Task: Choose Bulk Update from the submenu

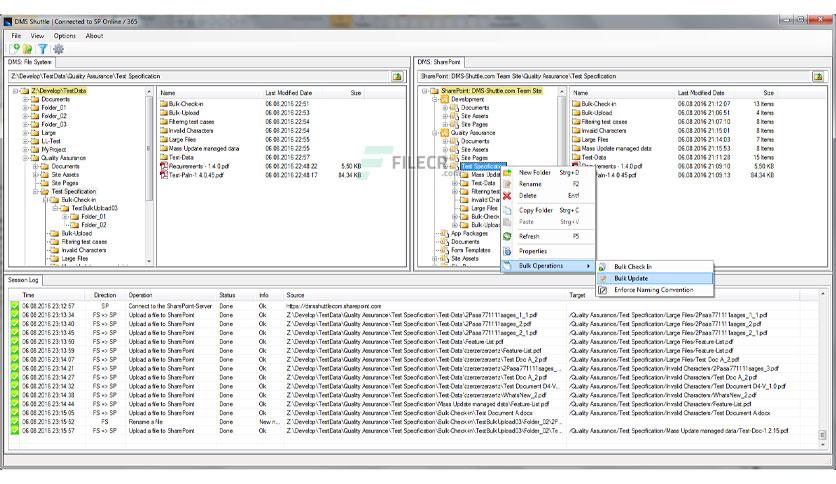Action: 655,278
